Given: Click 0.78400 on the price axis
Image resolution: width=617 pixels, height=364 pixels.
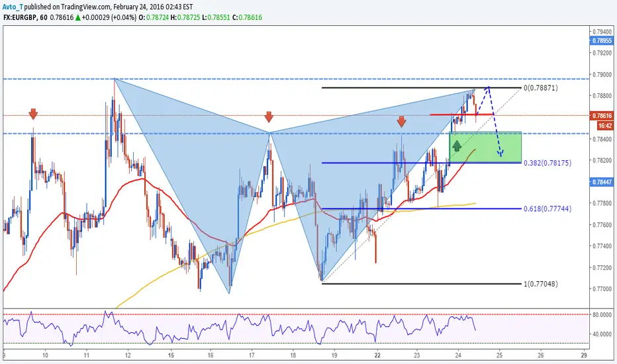Looking at the screenshot, I should click(602, 139).
